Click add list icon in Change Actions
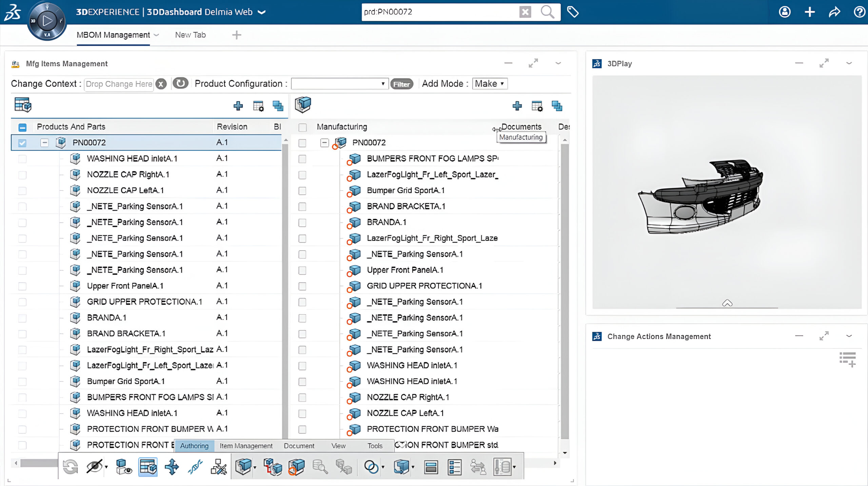This screenshot has width=868, height=486. point(848,360)
